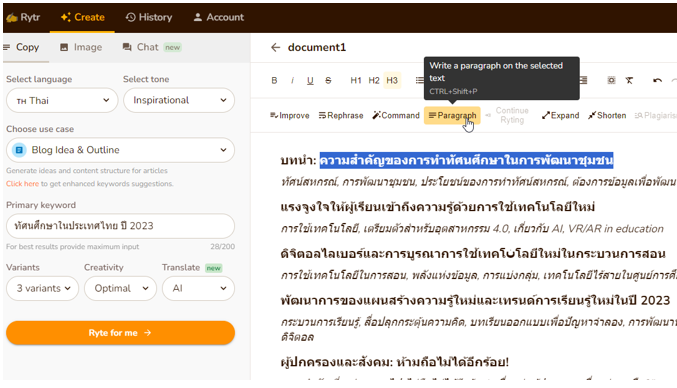Switch to the Image tab
Viewport: 677px width, 388px height.
(x=81, y=47)
